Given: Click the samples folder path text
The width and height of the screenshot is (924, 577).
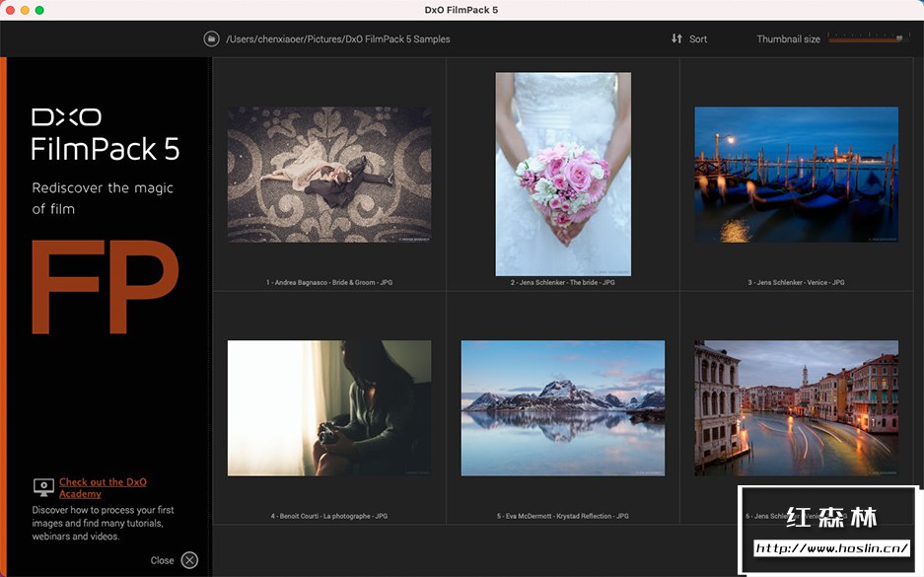Looking at the screenshot, I should click(337, 39).
